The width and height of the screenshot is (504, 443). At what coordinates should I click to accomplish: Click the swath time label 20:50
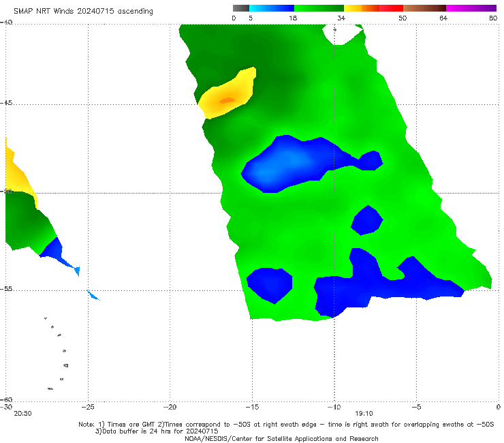[x=23, y=414]
